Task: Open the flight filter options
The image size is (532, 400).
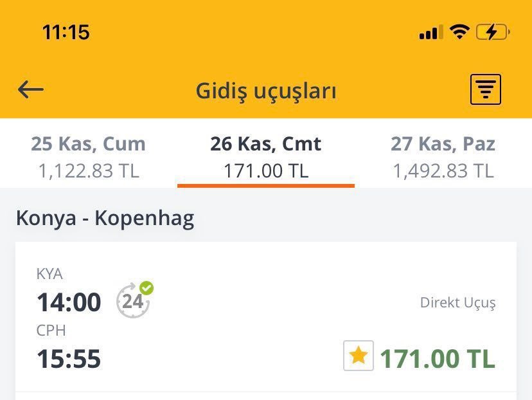Action: (485, 90)
